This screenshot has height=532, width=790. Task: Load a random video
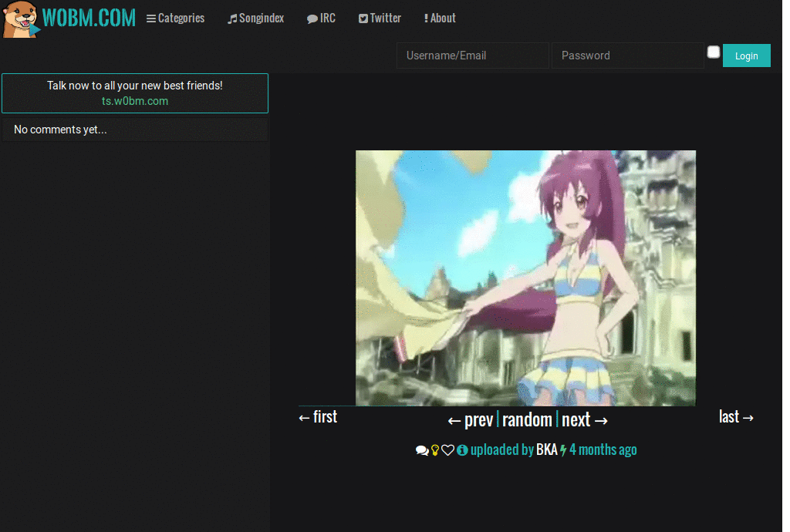527,419
